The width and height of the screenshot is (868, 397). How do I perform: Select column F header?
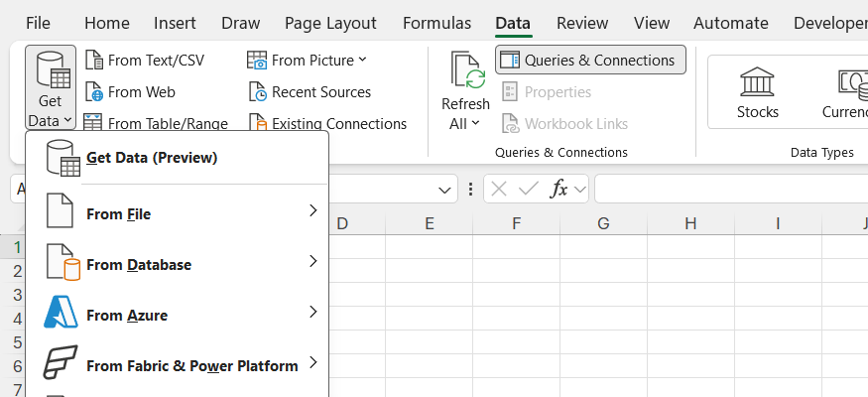[516, 223]
